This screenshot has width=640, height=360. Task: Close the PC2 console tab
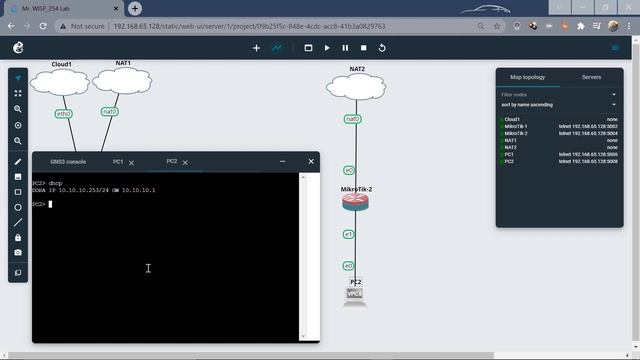click(x=185, y=163)
